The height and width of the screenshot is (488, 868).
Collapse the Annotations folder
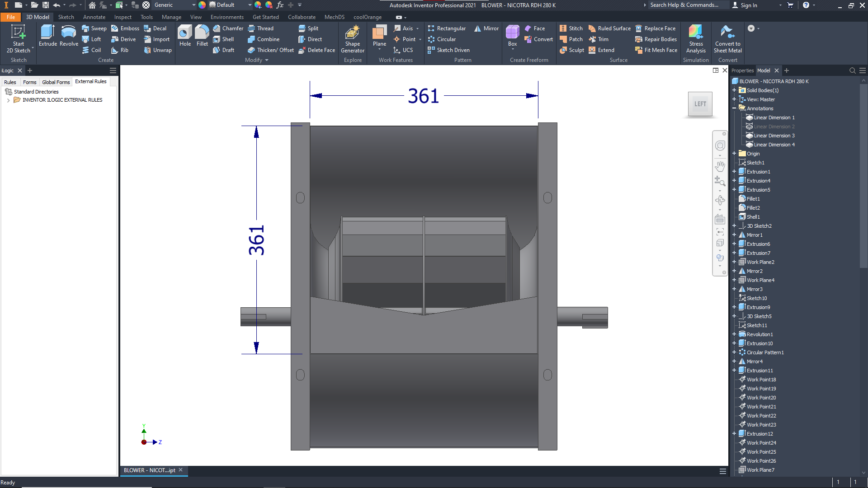point(734,108)
